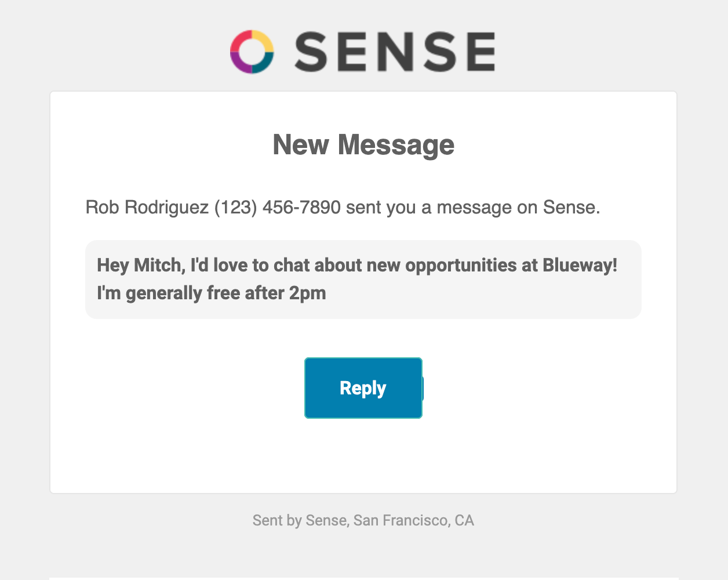728x580 pixels.
Task: Click the teal segment of the logo ring
Action: coord(265,64)
